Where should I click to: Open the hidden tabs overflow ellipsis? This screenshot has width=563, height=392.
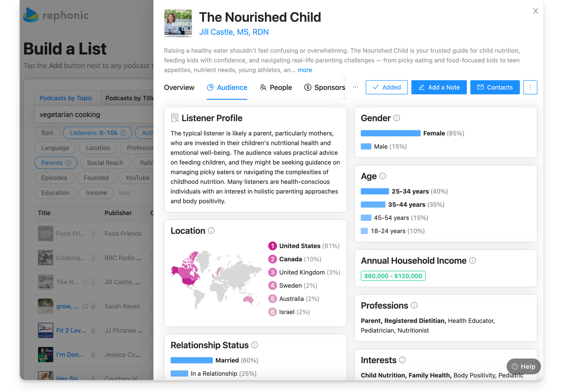[x=355, y=87]
